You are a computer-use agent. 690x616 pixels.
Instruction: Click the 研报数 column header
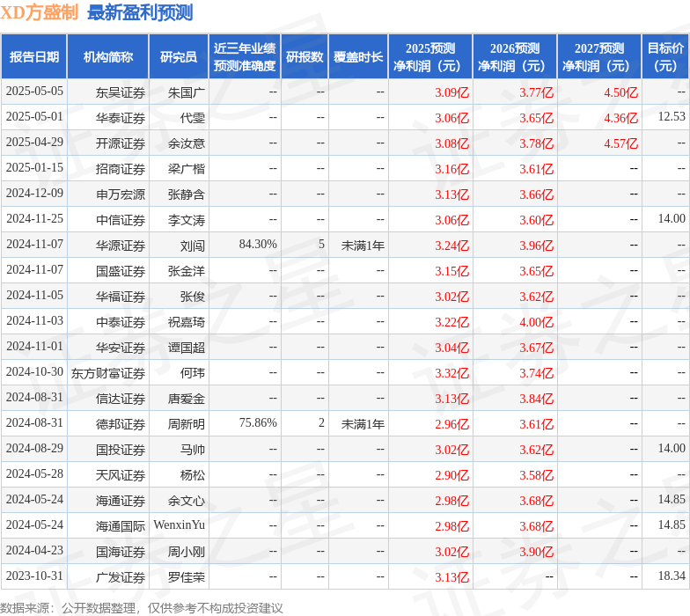click(305, 56)
